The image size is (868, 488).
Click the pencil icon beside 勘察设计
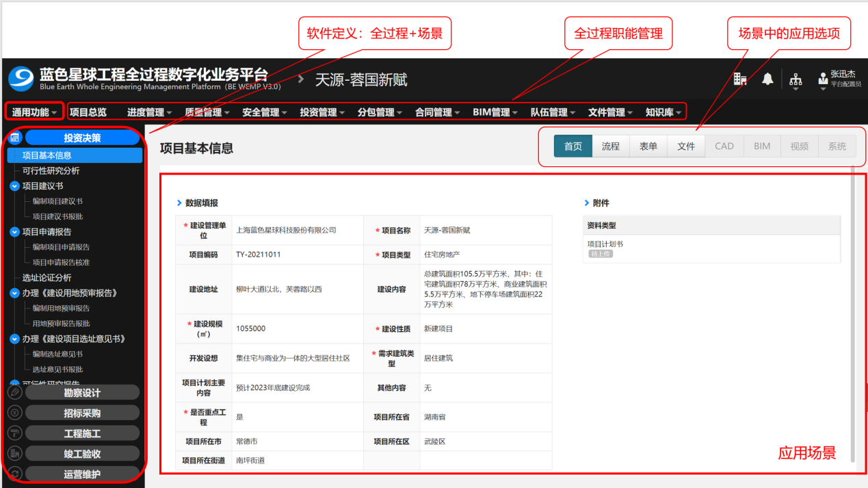click(x=15, y=393)
